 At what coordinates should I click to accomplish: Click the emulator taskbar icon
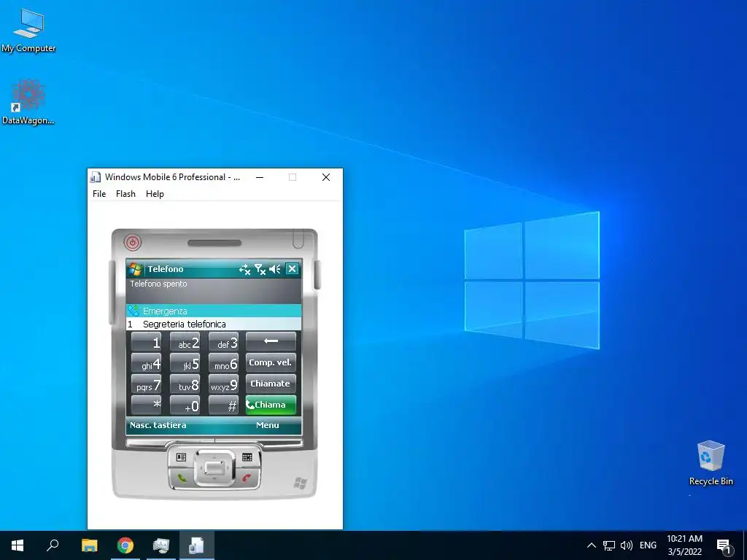[x=197, y=545]
